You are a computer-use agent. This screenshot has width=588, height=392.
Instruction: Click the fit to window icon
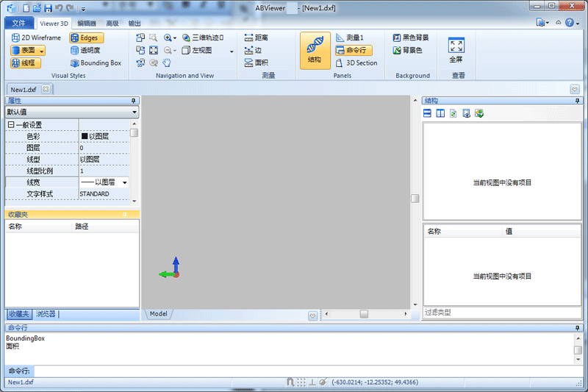click(154, 50)
